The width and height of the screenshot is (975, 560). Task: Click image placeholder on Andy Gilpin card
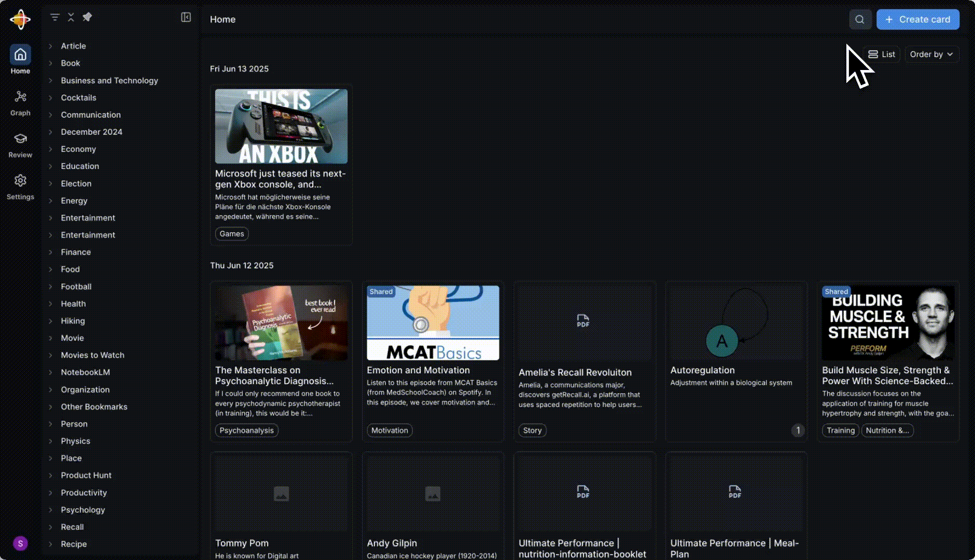click(x=433, y=494)
